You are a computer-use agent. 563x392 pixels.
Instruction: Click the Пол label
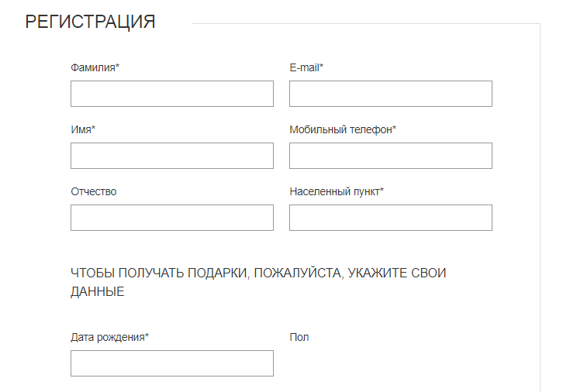(x=299, y=337)
